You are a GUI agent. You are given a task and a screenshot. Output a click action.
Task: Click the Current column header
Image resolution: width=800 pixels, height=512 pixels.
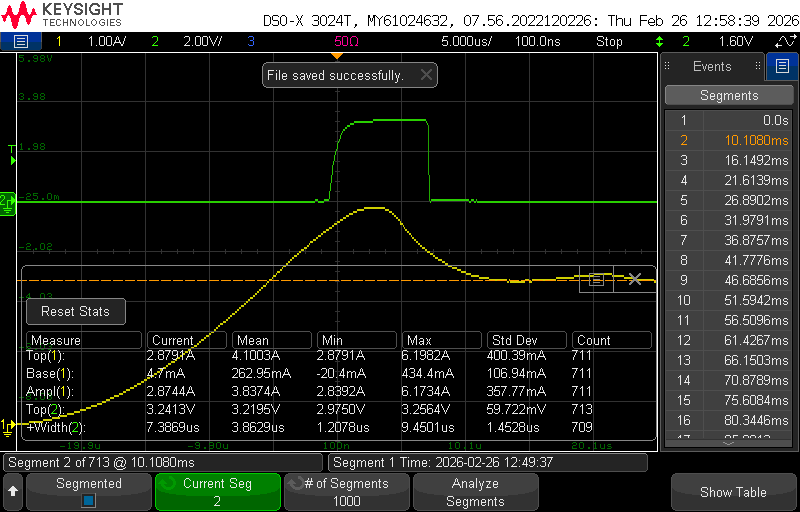(186, 340)
